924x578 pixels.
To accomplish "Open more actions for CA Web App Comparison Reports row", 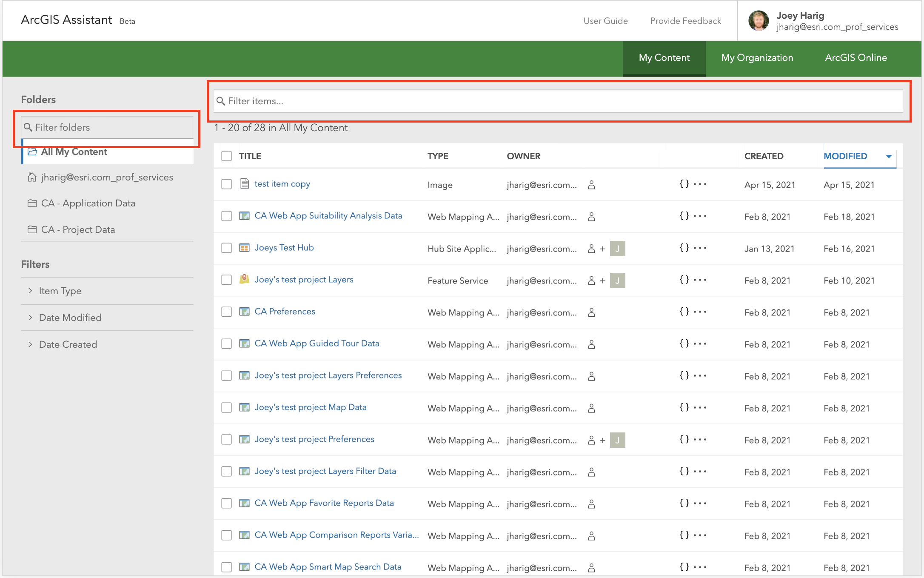I will point(700,535).
